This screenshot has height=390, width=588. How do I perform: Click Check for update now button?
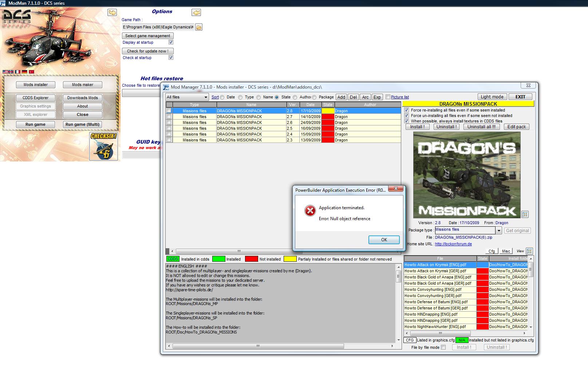(148, 51)
